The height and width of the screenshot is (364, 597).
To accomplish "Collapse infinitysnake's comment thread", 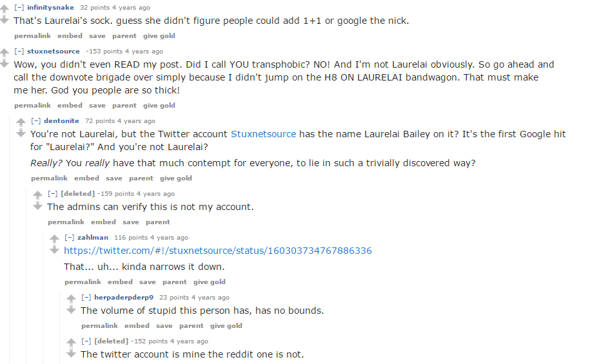I will pyautogui.click(x=19, y=8).
